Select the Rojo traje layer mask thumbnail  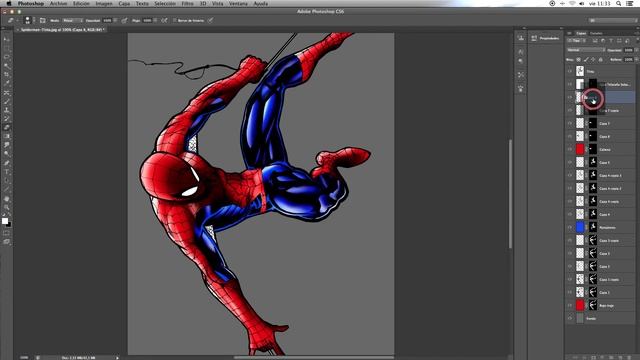pos(593,305)
